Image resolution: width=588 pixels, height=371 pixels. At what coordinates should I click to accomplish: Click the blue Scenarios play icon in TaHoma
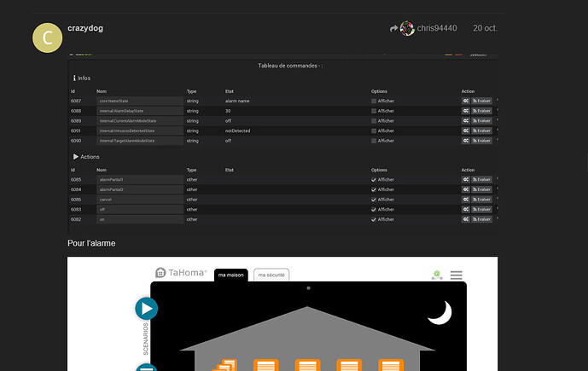[x=146, y=309]
